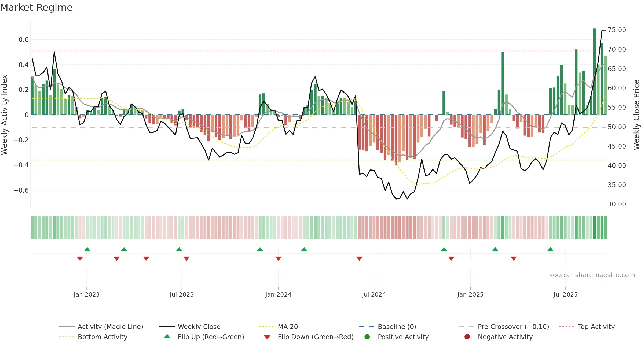Viewport: 644px width, 362px height.
Task: Click the Weekly Activity Index axis title
Action: (4, 115)
